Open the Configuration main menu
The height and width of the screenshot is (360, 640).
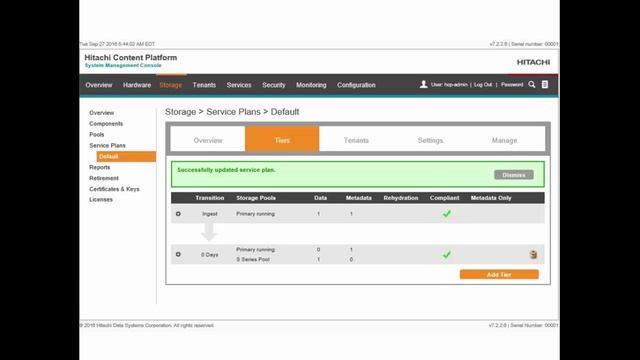click(x=356, y=85)
